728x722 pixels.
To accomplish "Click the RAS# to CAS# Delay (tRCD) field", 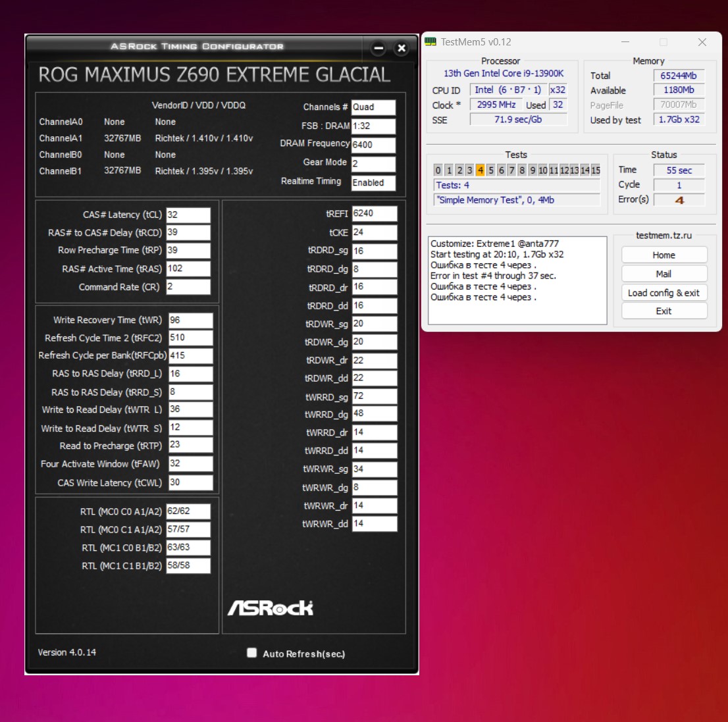I will coord(188,232).
